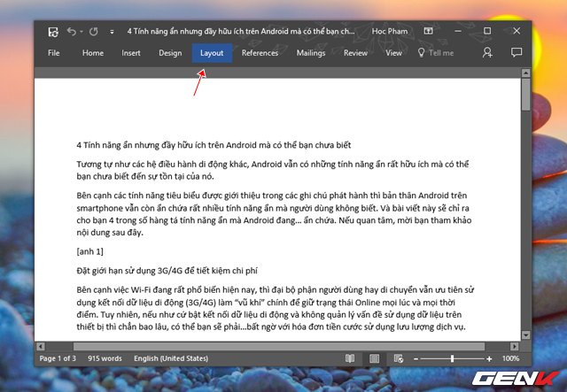Undo the last action

(71, 32)
